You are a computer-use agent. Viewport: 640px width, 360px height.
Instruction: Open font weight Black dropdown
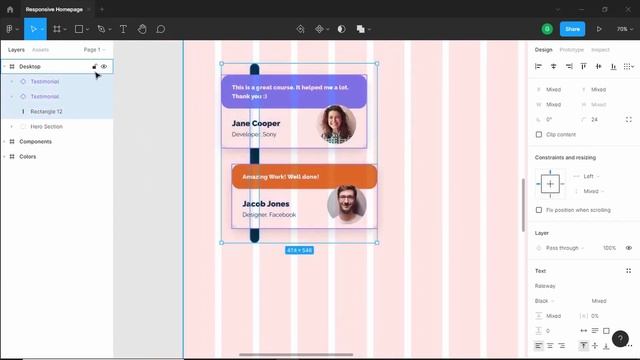coord(544,301)
